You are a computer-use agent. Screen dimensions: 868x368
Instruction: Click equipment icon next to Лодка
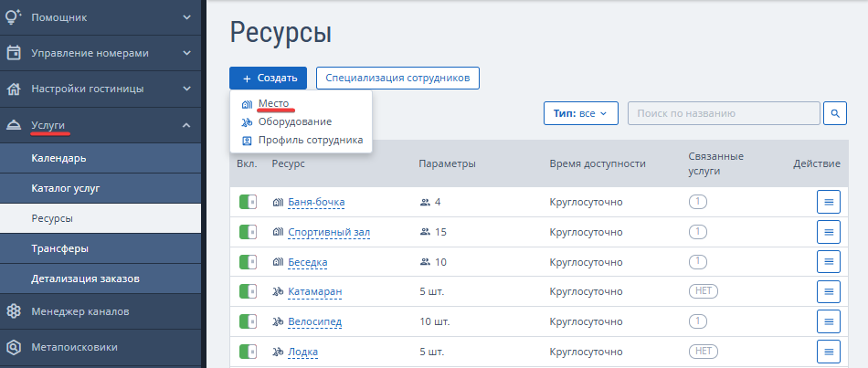(x=278, y=352)
